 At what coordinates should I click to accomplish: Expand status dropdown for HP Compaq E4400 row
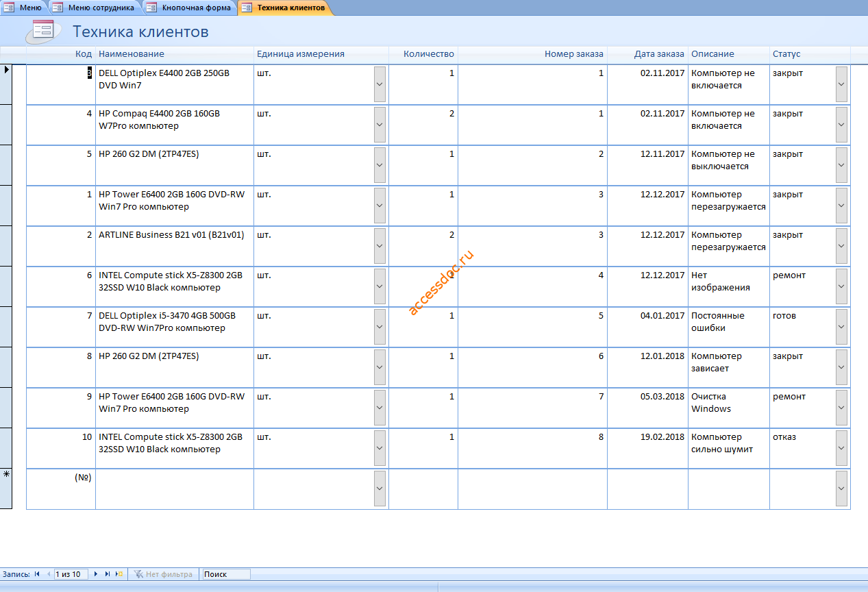point(841,125)
